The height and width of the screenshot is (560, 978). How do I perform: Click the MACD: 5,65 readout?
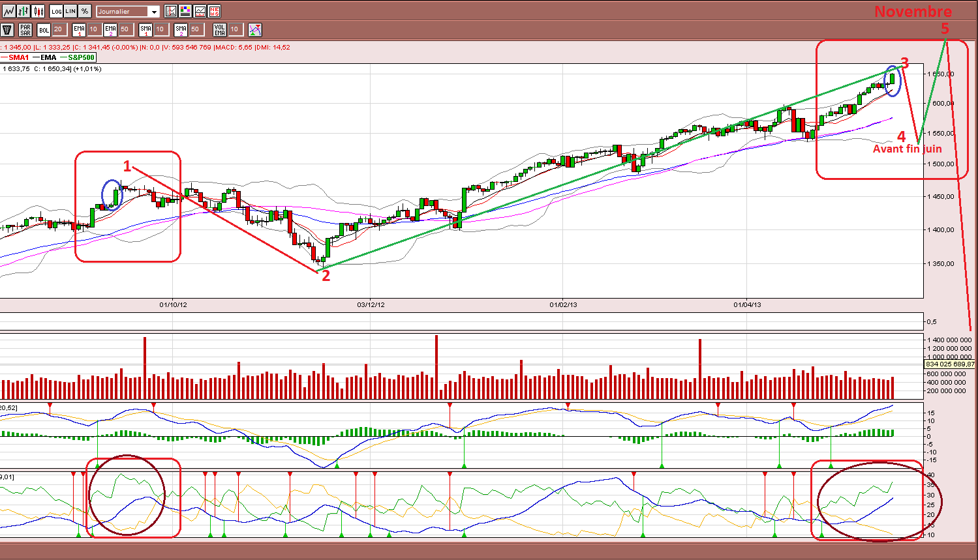pos(234,48)
